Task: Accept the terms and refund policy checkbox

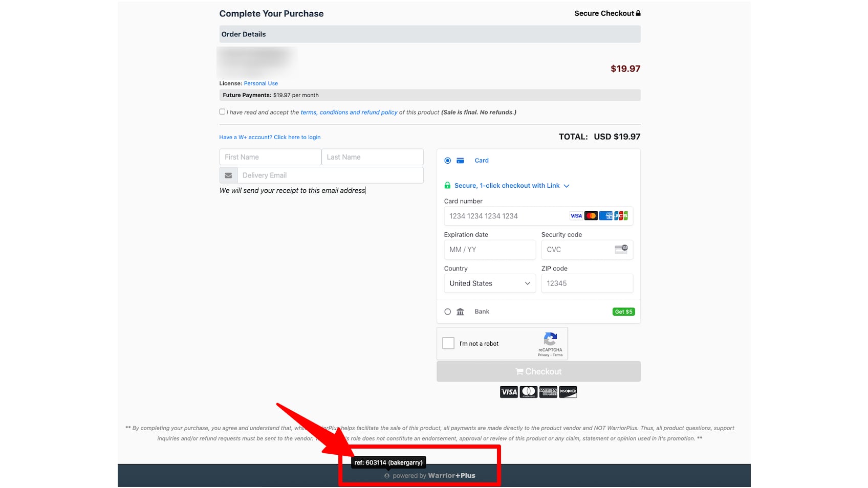Action: tap(222, 112)
